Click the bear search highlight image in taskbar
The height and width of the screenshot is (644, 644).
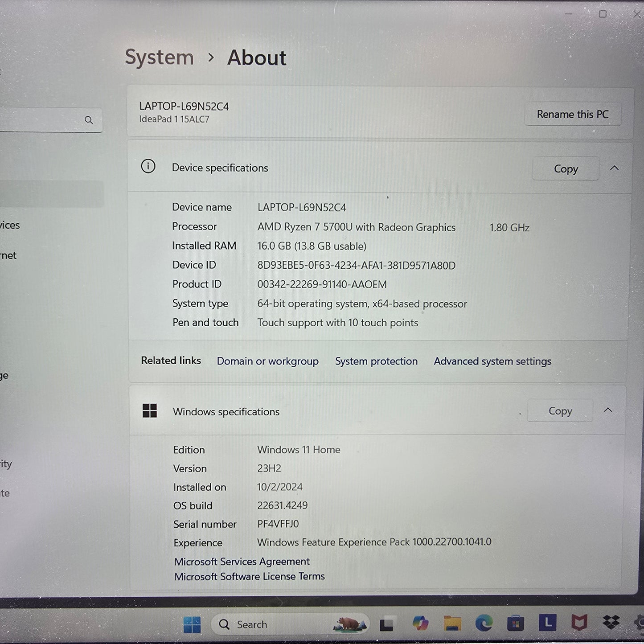(x=351, y=624)
